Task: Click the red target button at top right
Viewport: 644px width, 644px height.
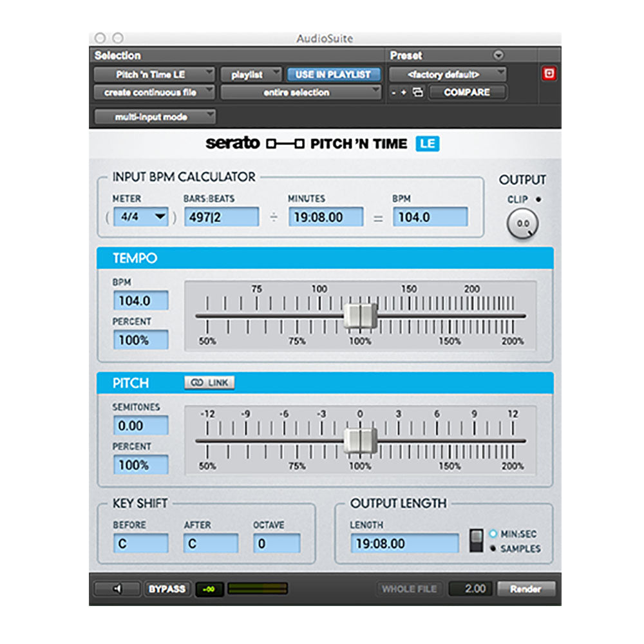Action: click(549, 74)
